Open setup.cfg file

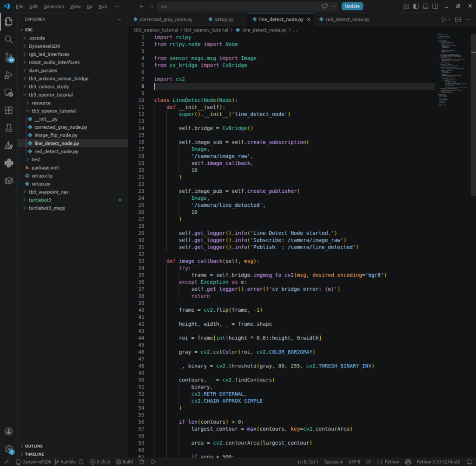point(73,176)
